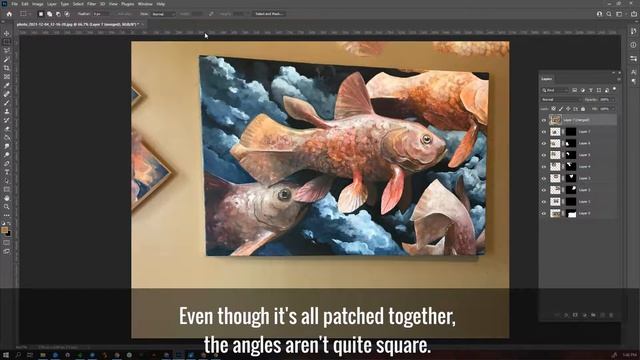Hide Layer 7 with the eye icon
This screenshot has height=360, width=640.
pos(544,132)
